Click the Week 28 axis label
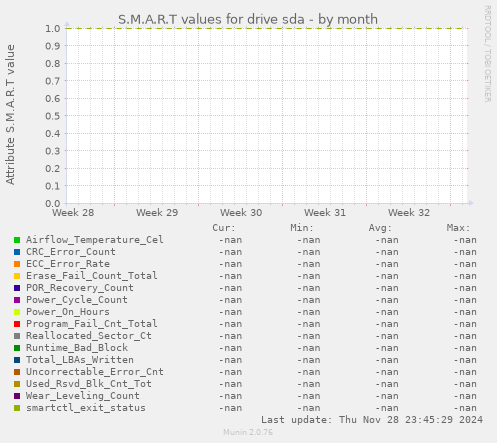Image resolution: width=497 pixels, height=443 pixels. tap(73, 213)
